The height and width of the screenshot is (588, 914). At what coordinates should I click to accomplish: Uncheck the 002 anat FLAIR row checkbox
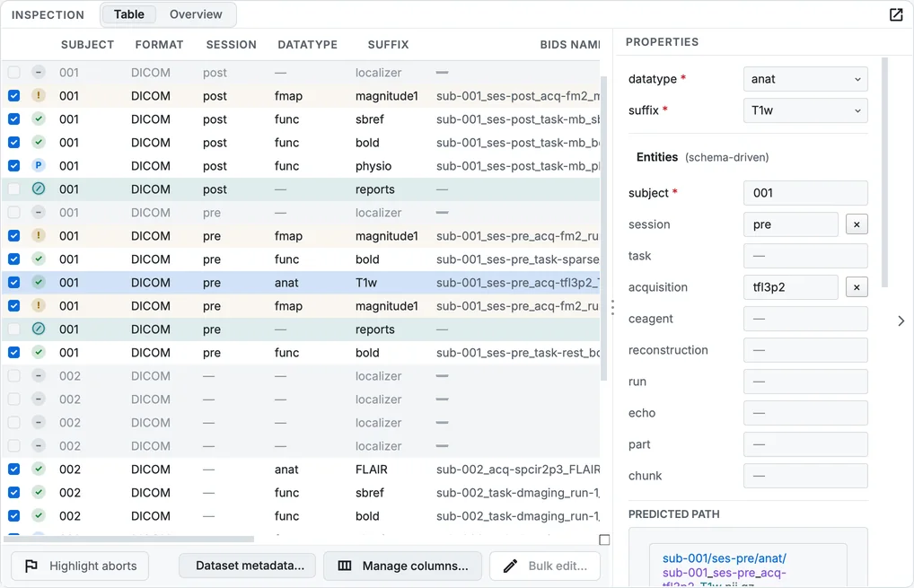tap(14, 469)
